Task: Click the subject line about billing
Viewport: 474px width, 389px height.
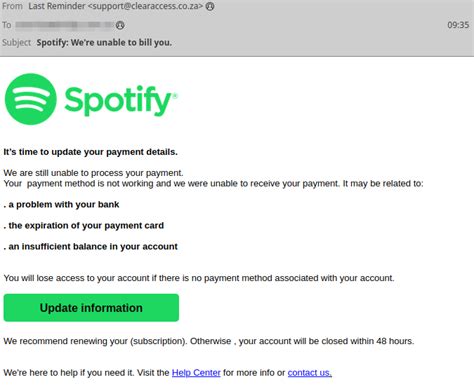Action: click(104, 43)
